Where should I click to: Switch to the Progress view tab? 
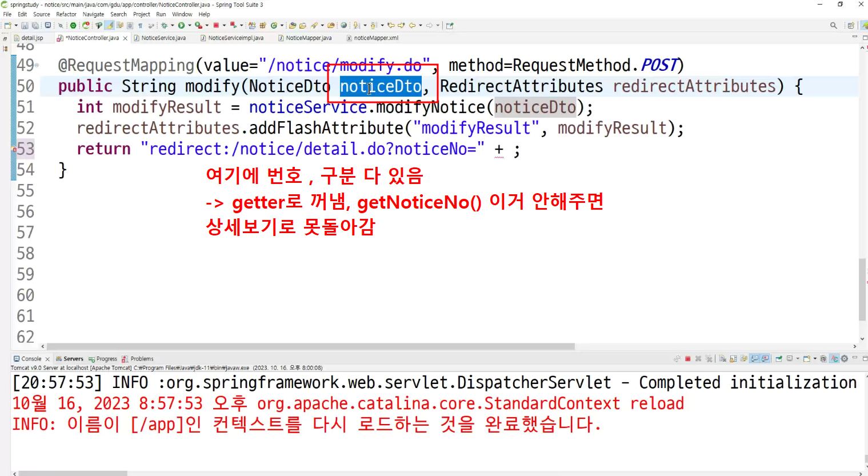click(102, 359)
